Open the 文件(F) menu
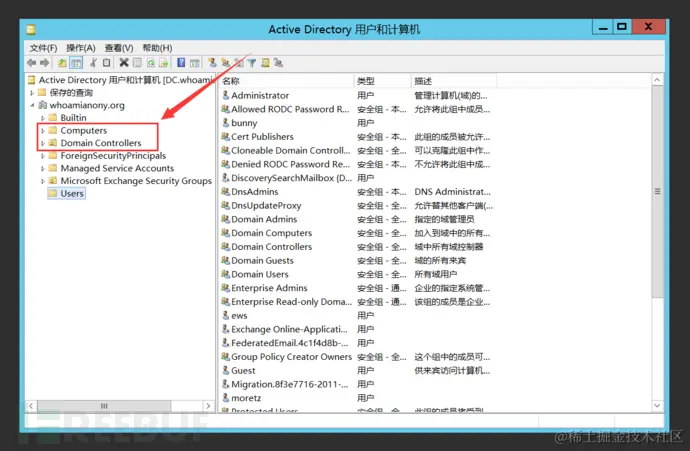 43,48
